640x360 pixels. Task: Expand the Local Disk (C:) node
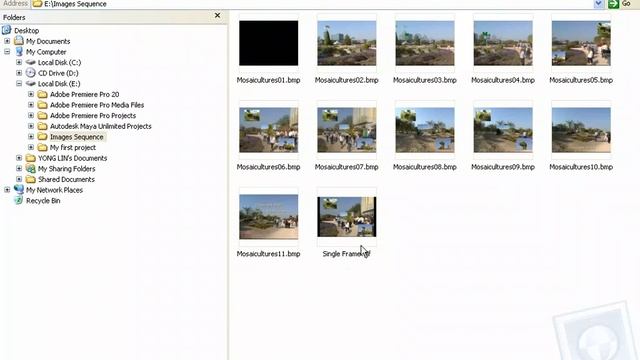pyautogui.click(x=19, y=62)
